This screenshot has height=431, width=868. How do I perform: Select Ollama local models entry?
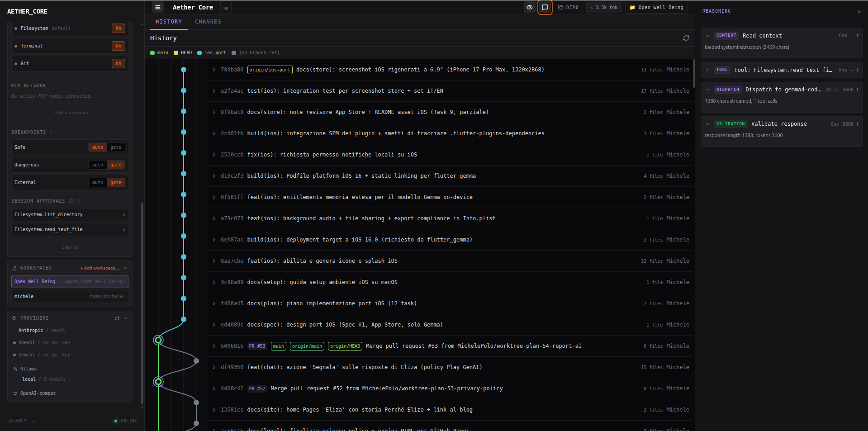click(x=43, y=379)
